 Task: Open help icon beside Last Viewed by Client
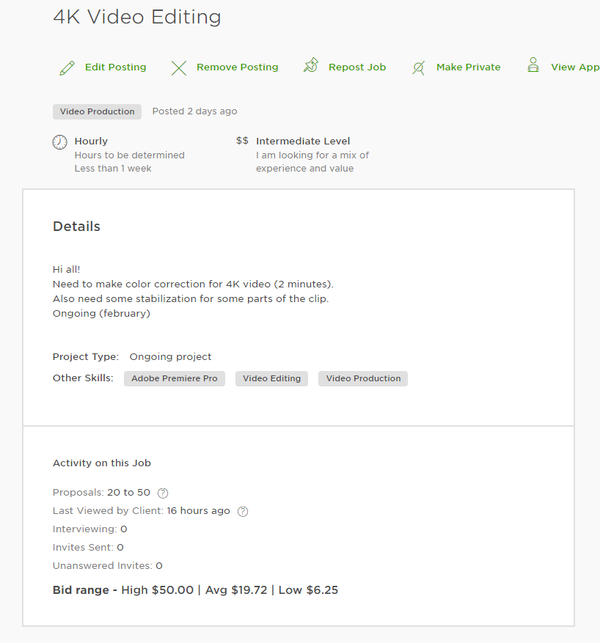pos(243,511)
